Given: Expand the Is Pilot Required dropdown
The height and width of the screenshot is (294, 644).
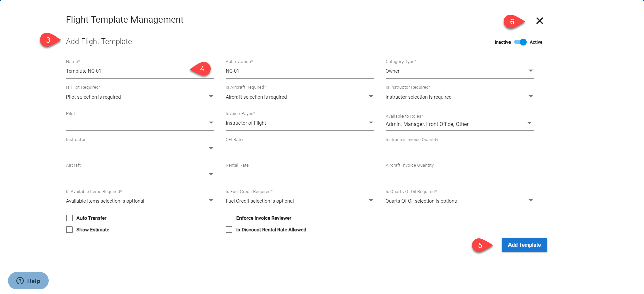Looking at the screenshot, I should 140,97.
